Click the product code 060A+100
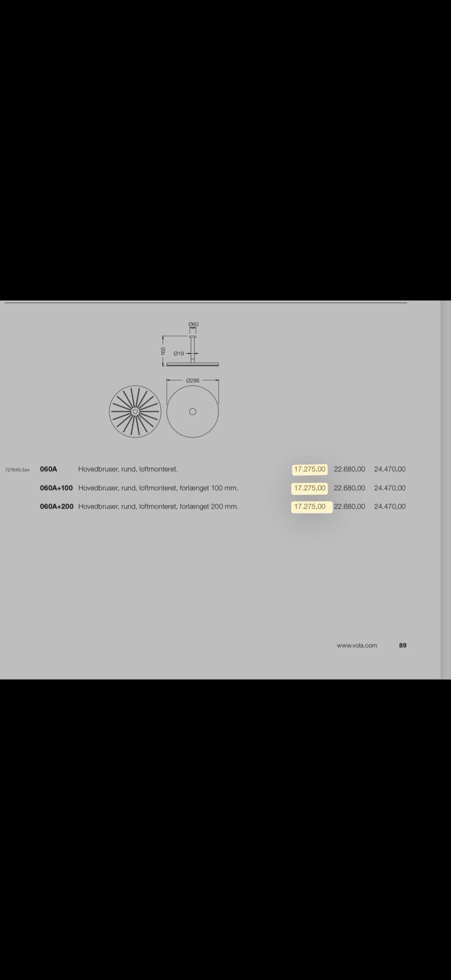Screen dimensions: 451x980 [x=56, y=488]
